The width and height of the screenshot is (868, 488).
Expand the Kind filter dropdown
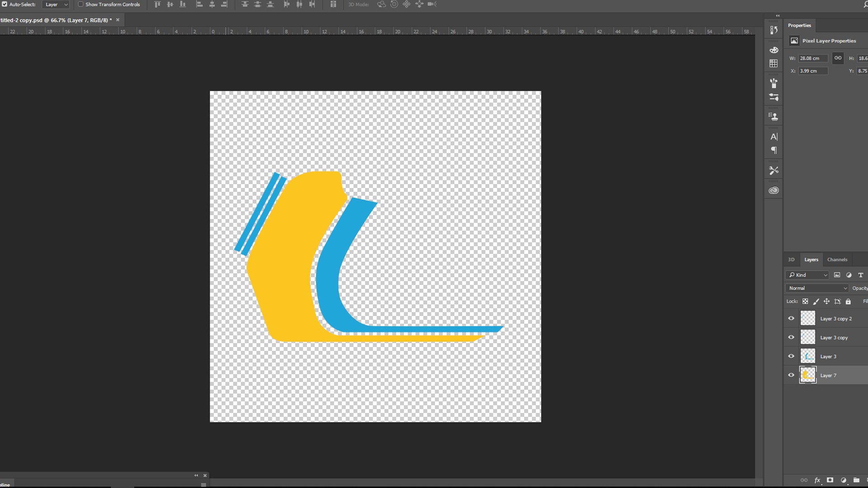[x=807, y=275]
